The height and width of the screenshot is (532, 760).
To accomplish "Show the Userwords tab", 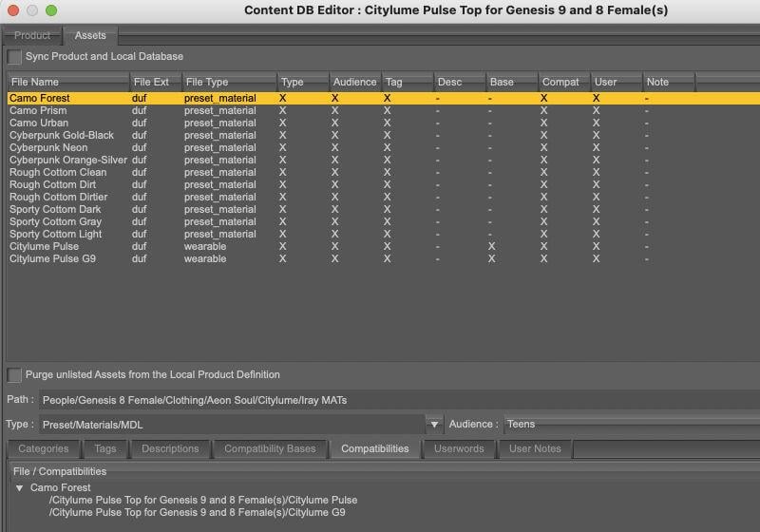I will point(459,448).
